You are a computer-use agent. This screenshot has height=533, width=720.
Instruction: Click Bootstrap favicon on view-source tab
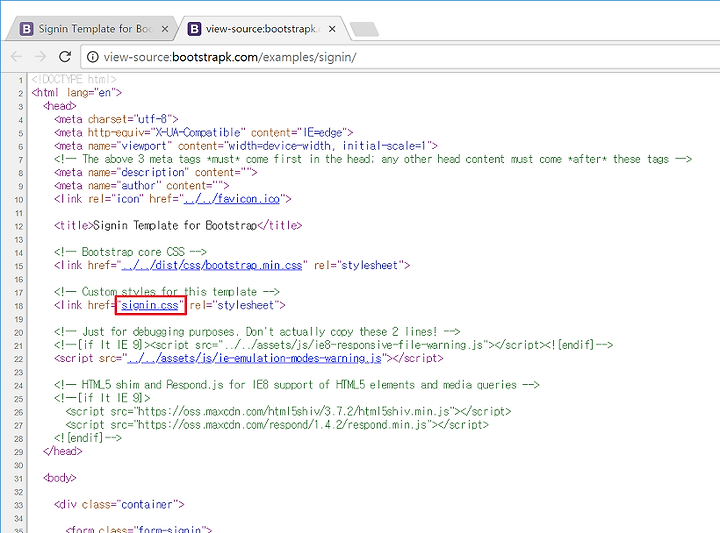tap(194, 29)
